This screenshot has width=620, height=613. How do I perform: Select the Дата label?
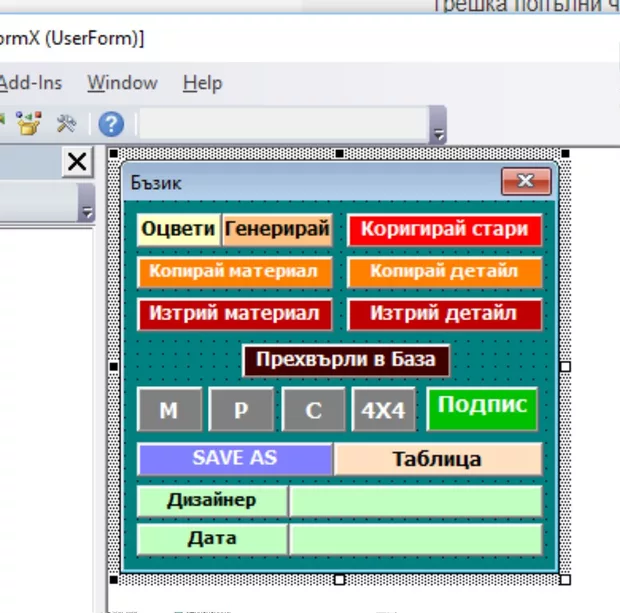pyautogui.click(x=212, y=539)
